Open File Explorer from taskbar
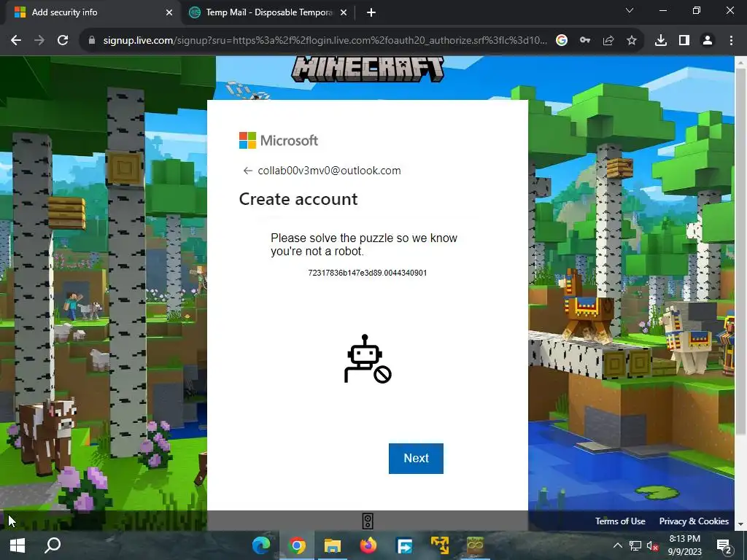 point(333,545)
